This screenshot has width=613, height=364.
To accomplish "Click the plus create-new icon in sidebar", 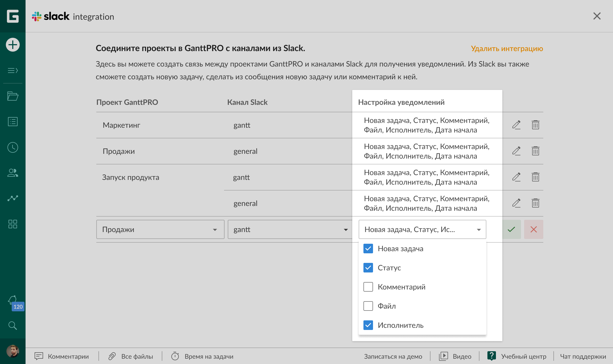I will coord(13,45).
